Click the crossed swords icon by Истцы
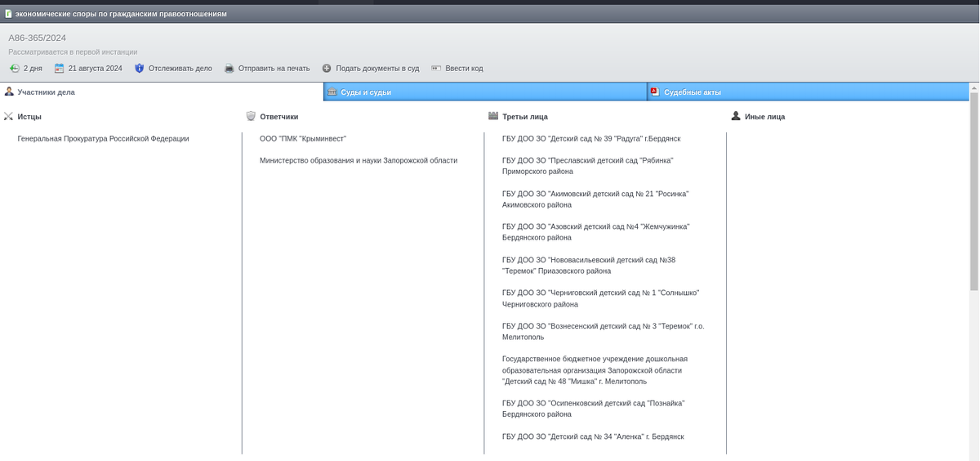Viewport: 980px width, 461px height. [8, 116]
